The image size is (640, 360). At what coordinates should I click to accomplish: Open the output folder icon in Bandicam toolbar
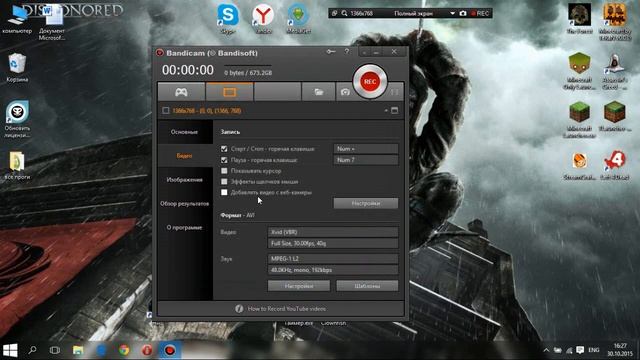tap(318, 92)
